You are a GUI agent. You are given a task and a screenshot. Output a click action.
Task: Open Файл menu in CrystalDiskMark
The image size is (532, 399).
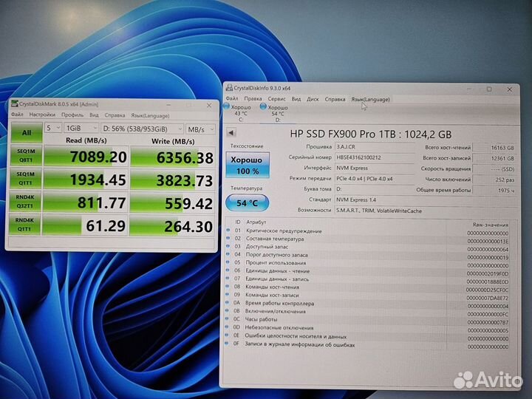pos(17,115)
